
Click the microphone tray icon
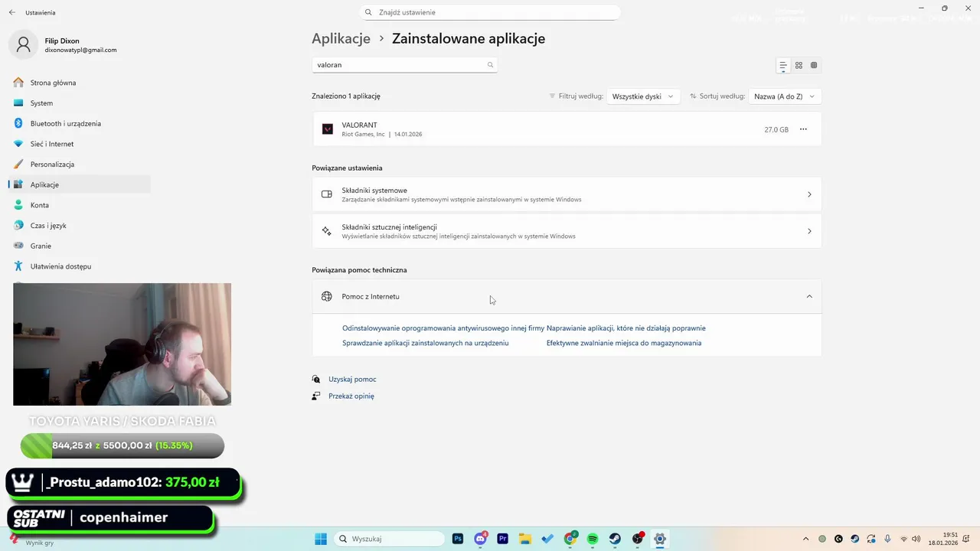point(887,539)
